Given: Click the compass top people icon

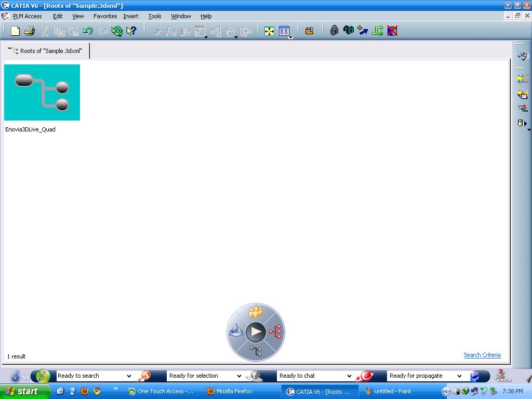Looking at the screenshot, I should coord(256,312).
